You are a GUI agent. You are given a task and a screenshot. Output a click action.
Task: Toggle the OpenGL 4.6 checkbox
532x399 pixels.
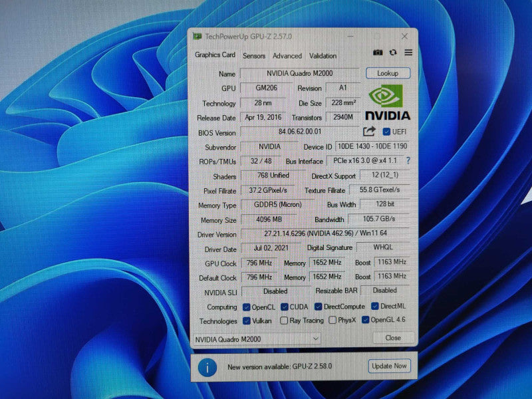365,320
